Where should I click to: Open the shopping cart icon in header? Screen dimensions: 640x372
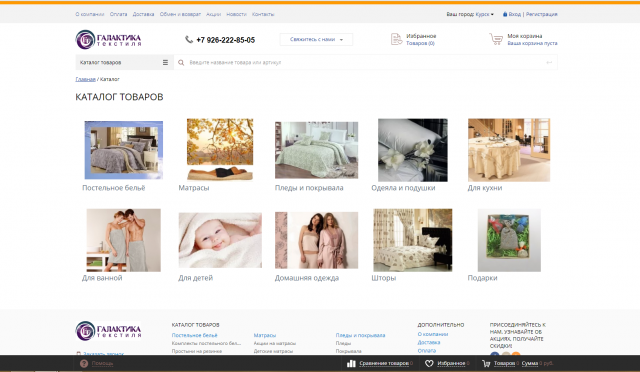(496, 39)
